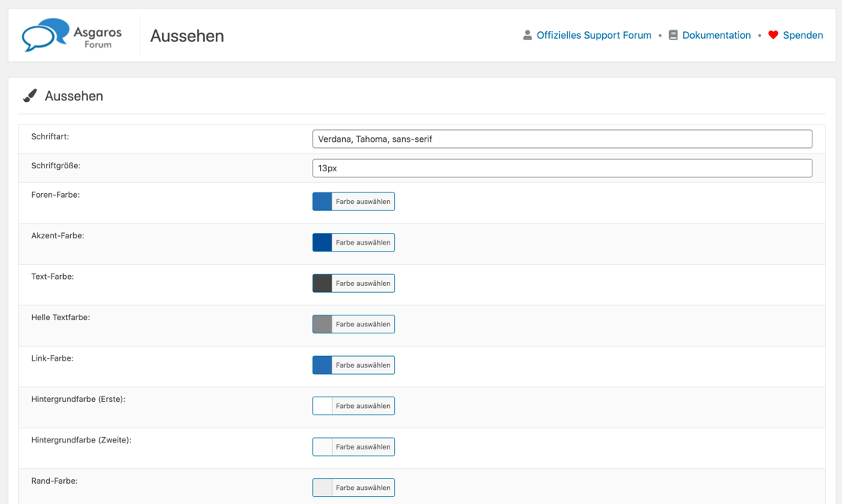Click the paintbrush icon next to Aussehen heading
Image resolution: width=842 pixels, height=504 pixels.
[x=30, y=96]
